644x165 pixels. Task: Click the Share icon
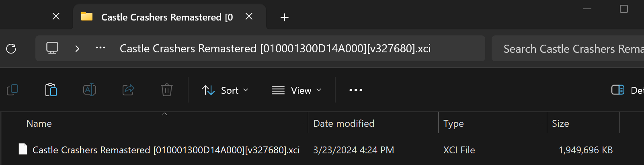click(128, 90)
